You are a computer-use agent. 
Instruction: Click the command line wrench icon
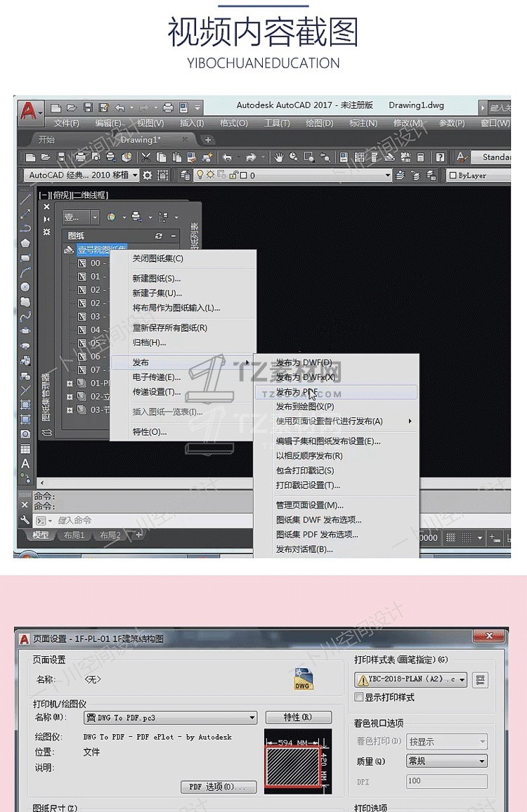pyautogui.click(x=25, y=520)
